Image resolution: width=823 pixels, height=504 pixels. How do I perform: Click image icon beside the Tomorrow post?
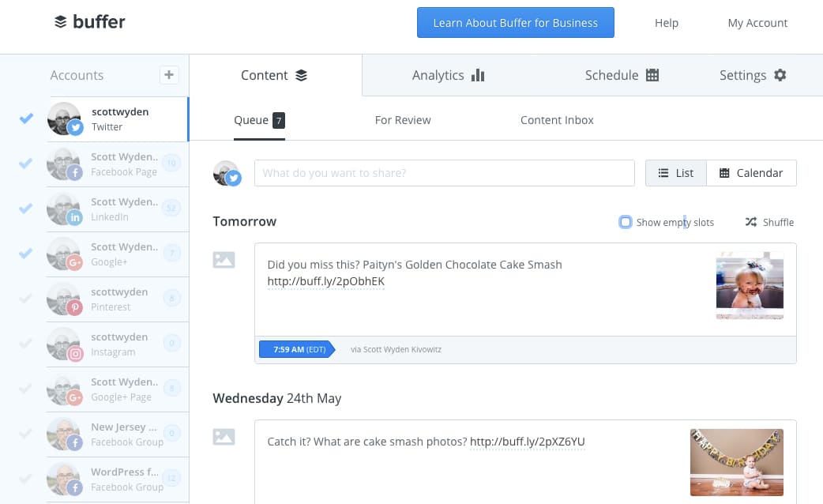point(224,260)
